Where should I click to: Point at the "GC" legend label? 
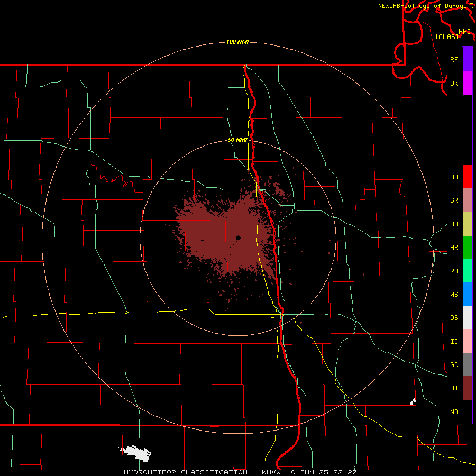coord(454,365)
